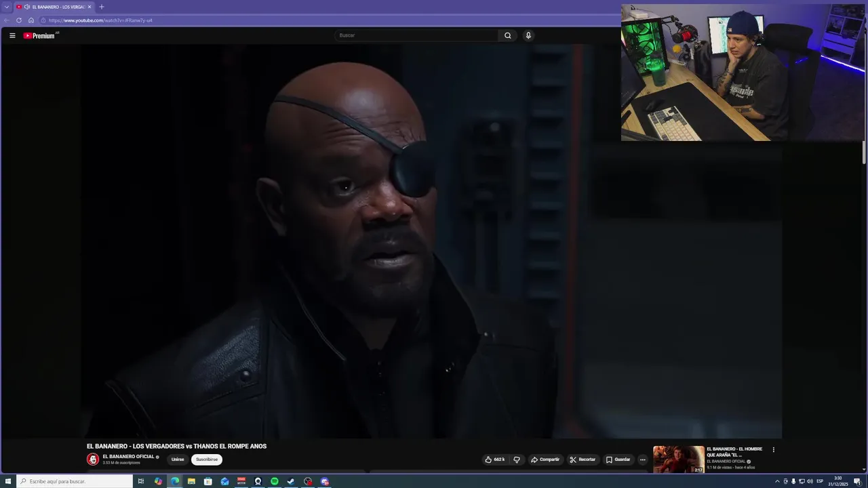Image resolution: width=868 pixels, height=488 pixels.
Task: Open recommended video title EL HOMBRE QUE ARAÑA
Action: tap(734, 451)
